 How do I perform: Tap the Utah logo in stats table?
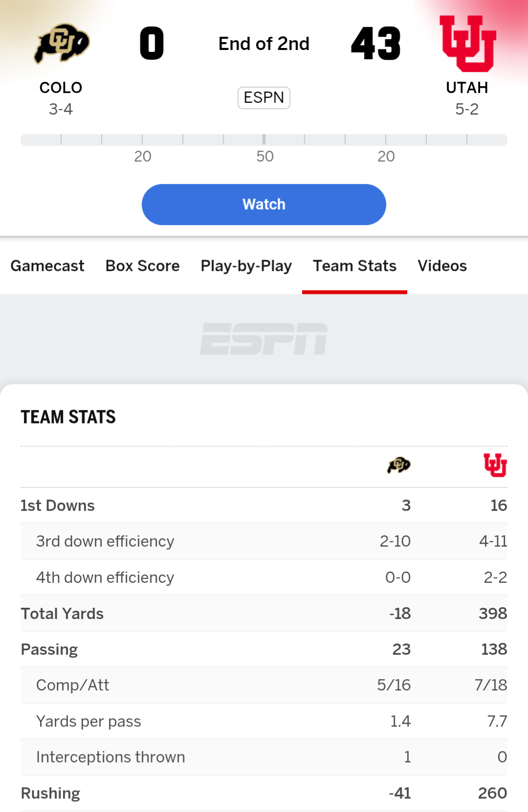(x=495, y=465)
